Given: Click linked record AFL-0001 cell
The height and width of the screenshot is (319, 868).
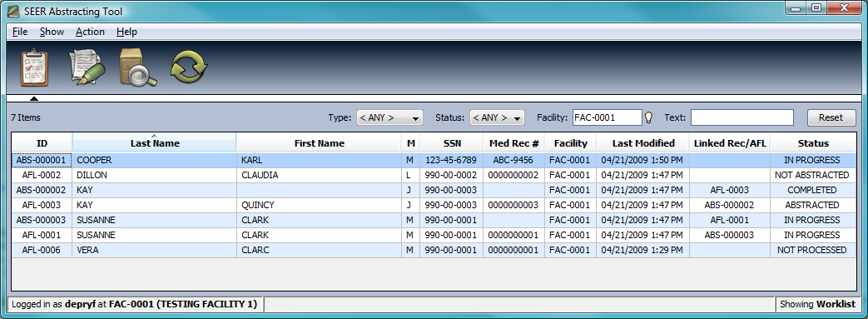Looking at the screenshot, I should point(730,220).
